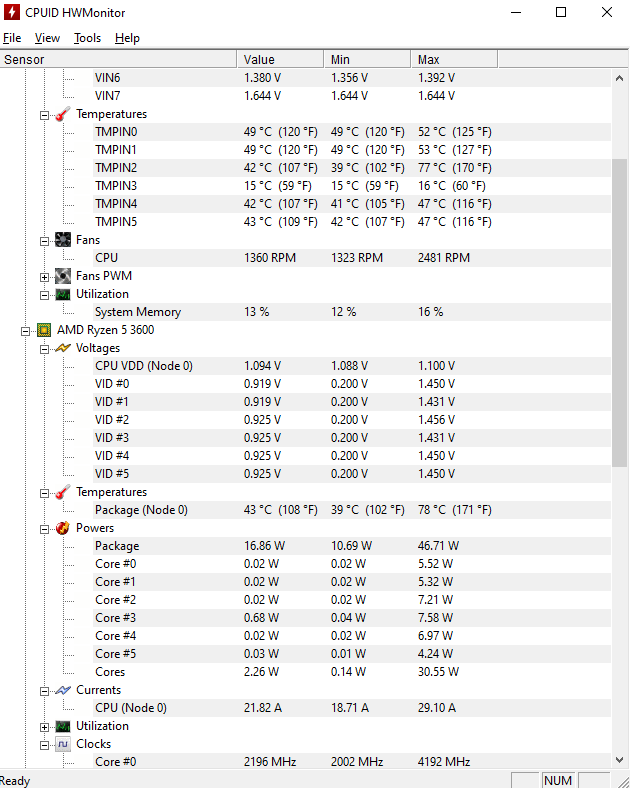The height and width of the screenshot is (788, 630).
Task: Collapse the Currents group
Action: pos(45,692)
